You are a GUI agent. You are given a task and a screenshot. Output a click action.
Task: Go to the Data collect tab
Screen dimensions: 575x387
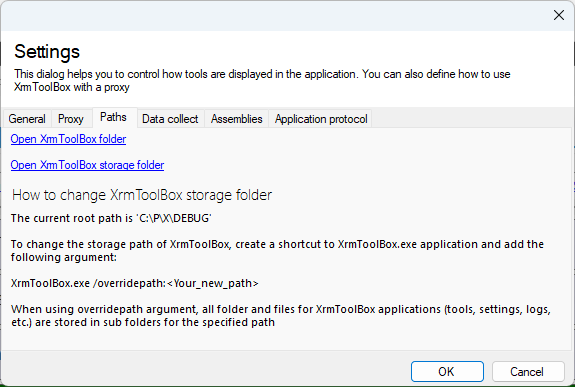[x=170, y=119]
